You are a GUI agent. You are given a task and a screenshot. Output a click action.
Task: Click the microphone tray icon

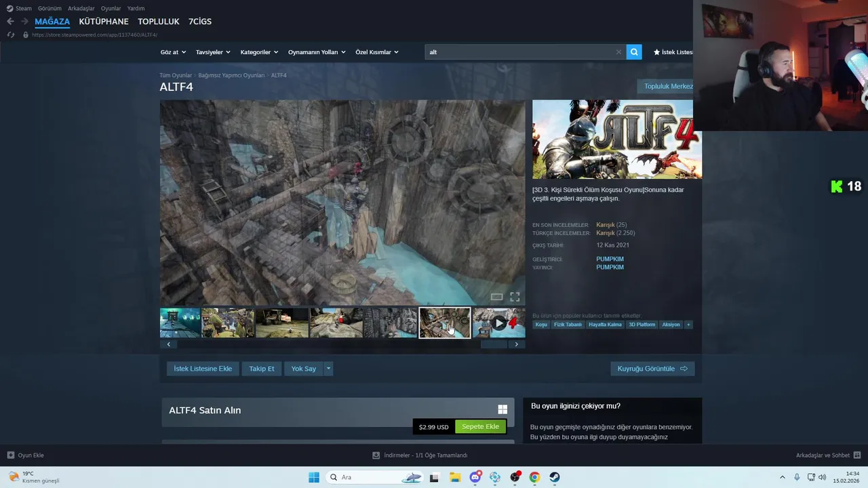click(x=797, y=477)
